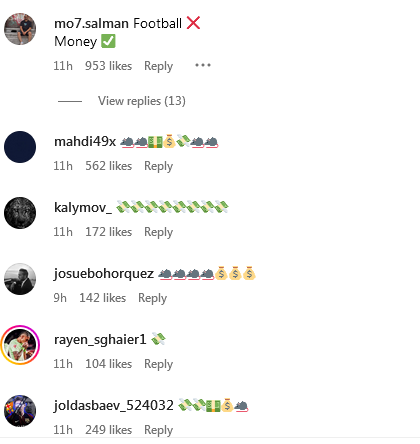420x444 pixels.
Task: Reply to mahdi49x's comment
Action: (x=159, y=166)
